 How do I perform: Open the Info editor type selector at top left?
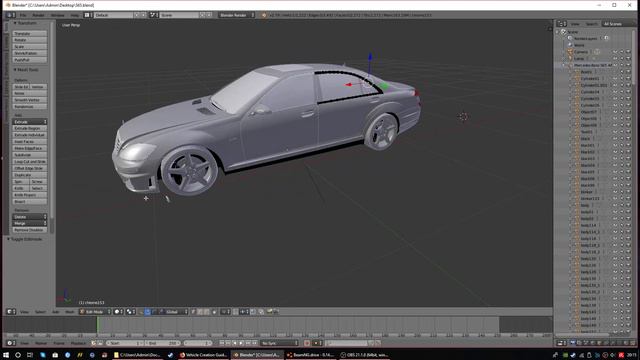tap(11, 15)
